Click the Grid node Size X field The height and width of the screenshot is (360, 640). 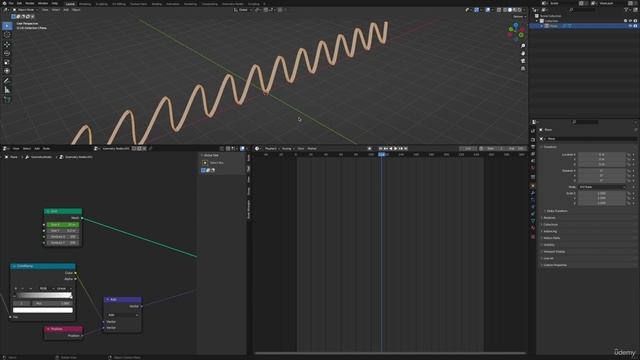point(62,225)
